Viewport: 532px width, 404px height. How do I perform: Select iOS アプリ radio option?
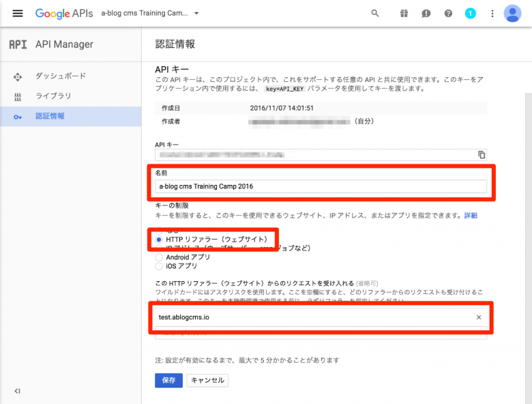(160, 266)
